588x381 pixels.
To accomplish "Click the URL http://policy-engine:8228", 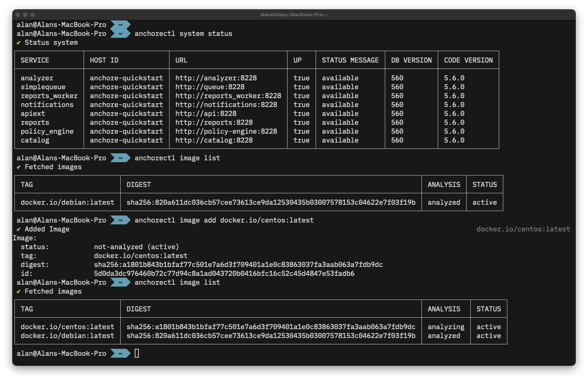I will (x=226, y=131).
